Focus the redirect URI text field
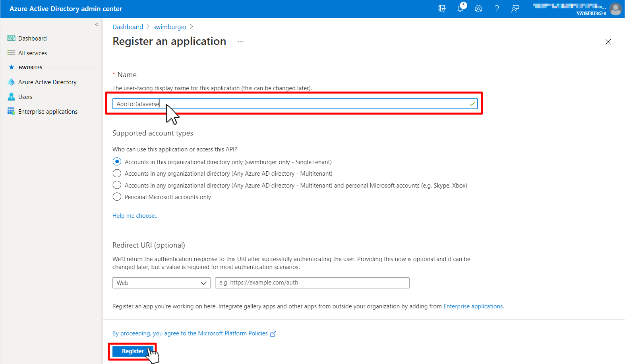625x364 pixels. coord(312,283)
